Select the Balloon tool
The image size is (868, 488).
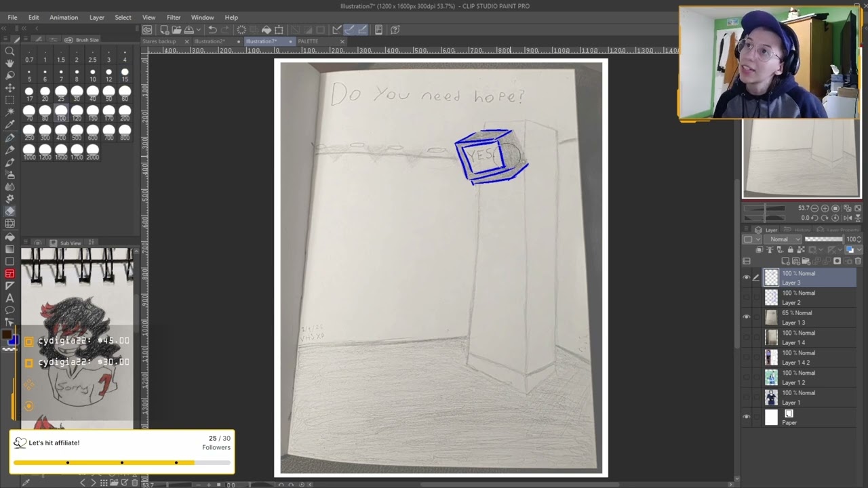click(x=9, y=310)
